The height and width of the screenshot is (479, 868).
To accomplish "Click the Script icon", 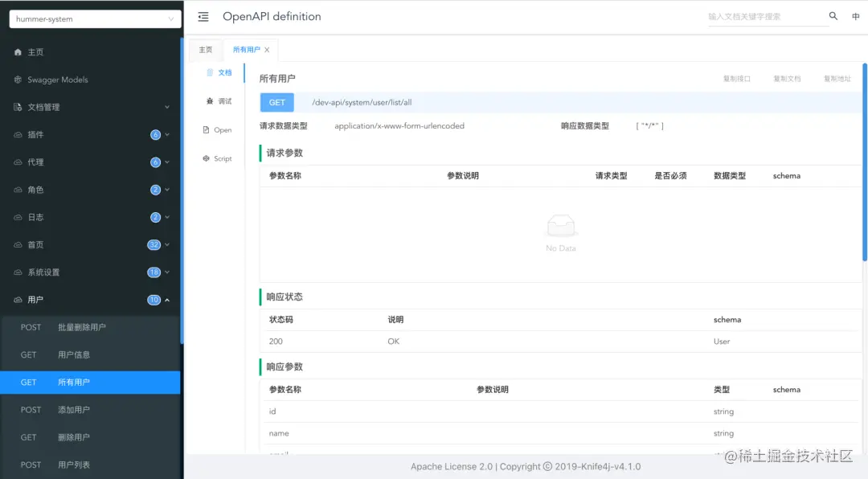I will 206,158.
